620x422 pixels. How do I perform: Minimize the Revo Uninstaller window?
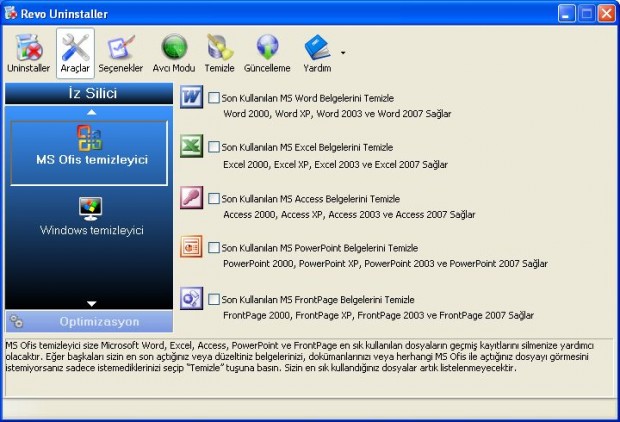[x=567, y=14]
